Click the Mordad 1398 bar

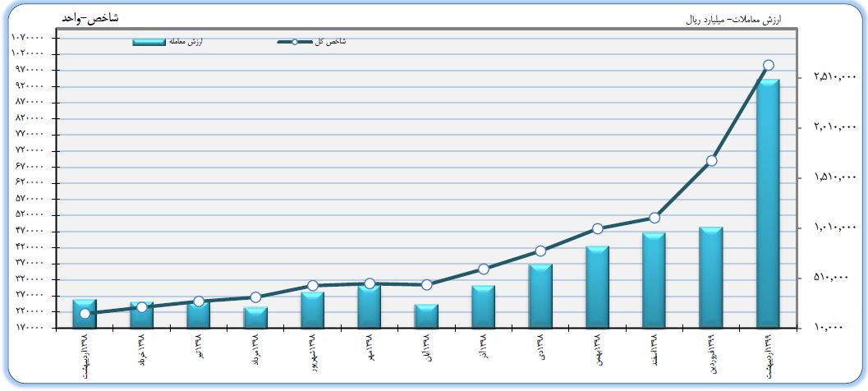click(255, 318)
